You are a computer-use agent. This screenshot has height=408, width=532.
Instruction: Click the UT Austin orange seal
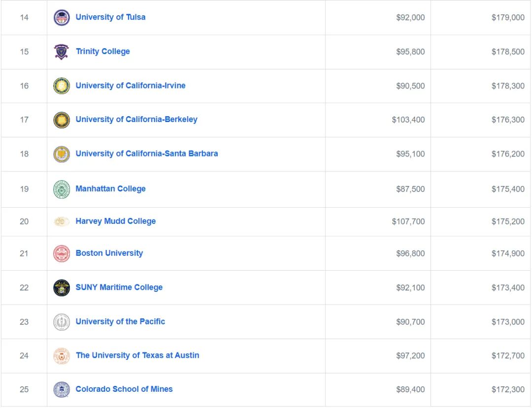pyautogui.click(x=62, y=356)
